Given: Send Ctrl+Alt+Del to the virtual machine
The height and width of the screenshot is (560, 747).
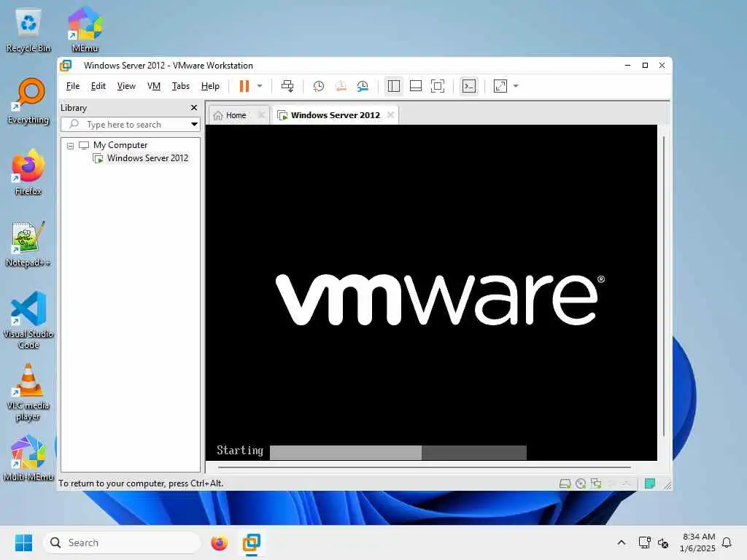Looking at the screenshot, I should click(287, 86).
